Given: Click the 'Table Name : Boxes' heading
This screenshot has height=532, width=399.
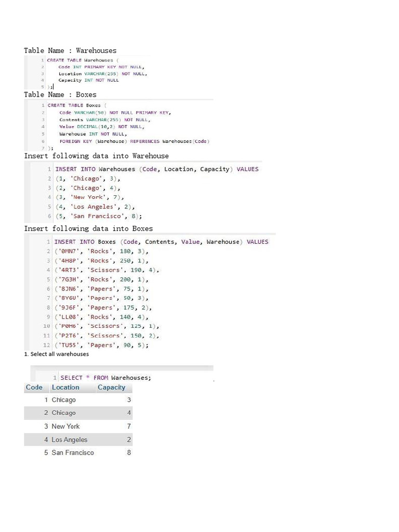Looking at the screenshot, I should tap(60, 95).
